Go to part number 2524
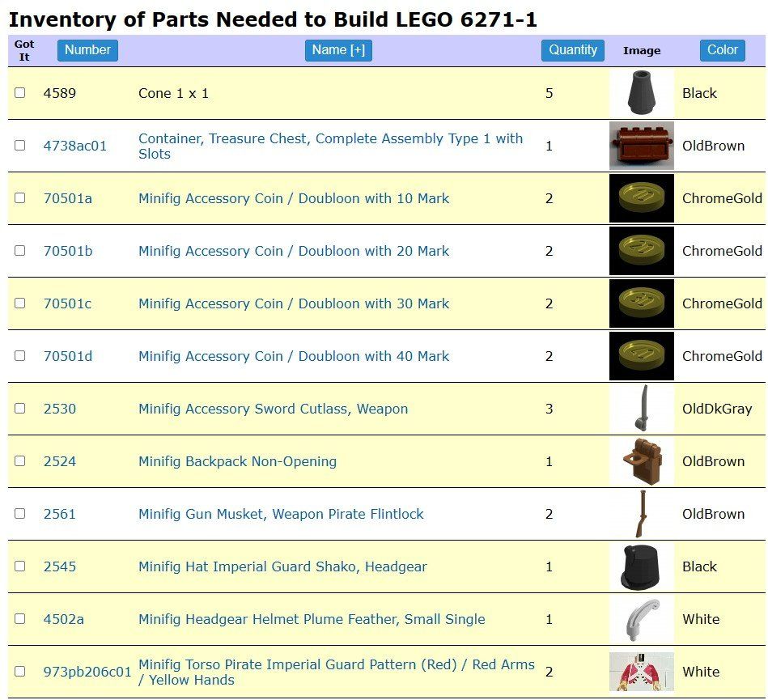Image resolution: width=768 pixels, height=700 pixels. point(60,461)
